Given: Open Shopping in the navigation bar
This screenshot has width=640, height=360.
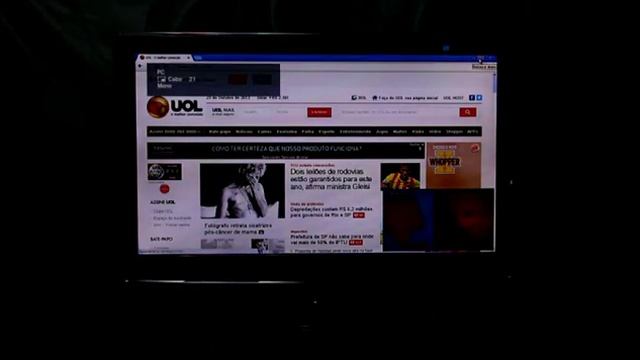Looking at the screenshot, I should tap(454, 132).
